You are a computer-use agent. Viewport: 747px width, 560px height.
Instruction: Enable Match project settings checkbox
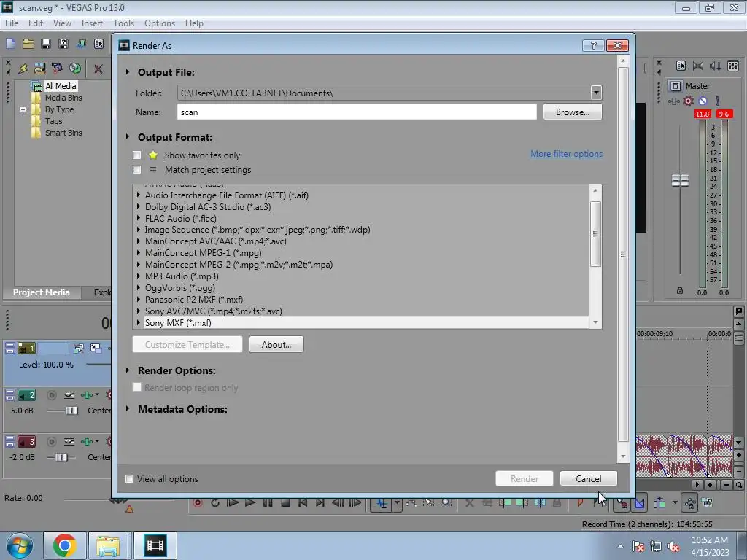click(x=136, y=169)
